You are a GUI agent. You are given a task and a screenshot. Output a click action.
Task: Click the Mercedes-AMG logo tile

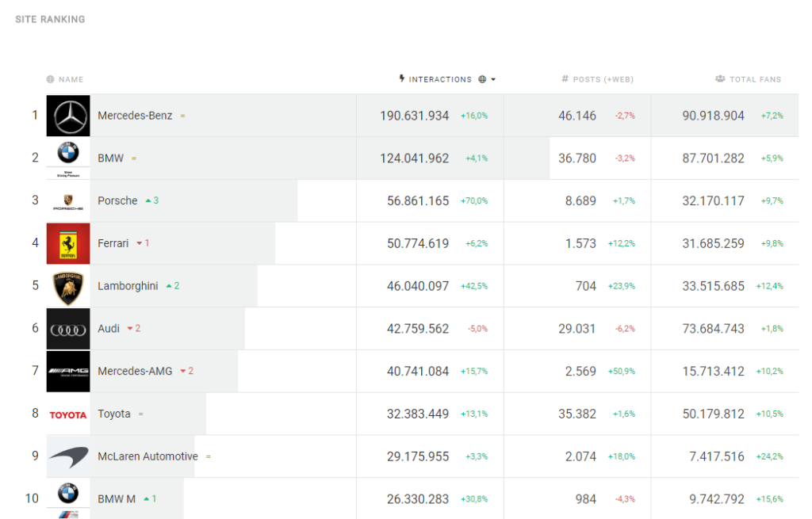pos(68,371)
